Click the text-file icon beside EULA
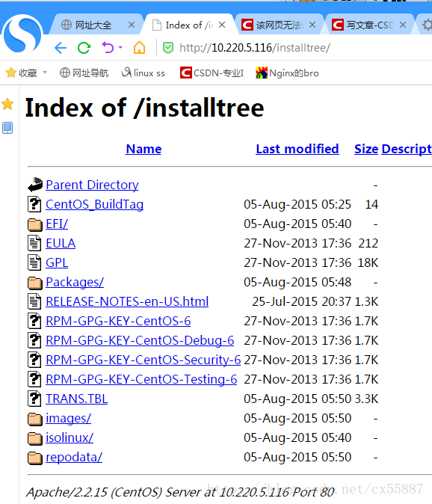Viewport: 432px width, 504px height. coord(34,243)
